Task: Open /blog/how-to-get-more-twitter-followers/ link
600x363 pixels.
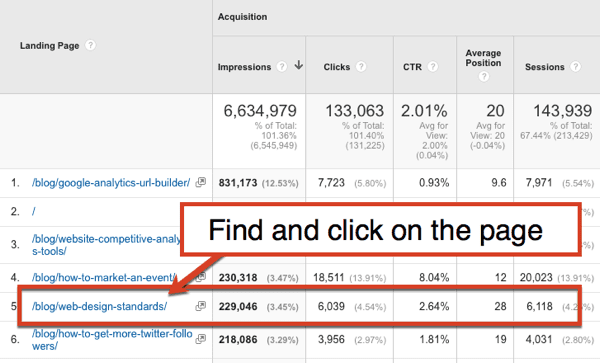Action: (112, 340)
